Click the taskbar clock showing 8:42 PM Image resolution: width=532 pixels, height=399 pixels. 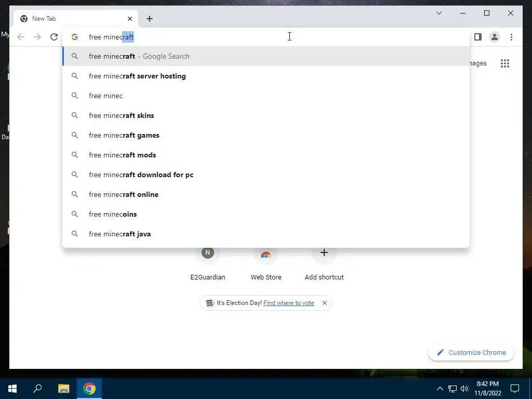(x=487, y=389)
